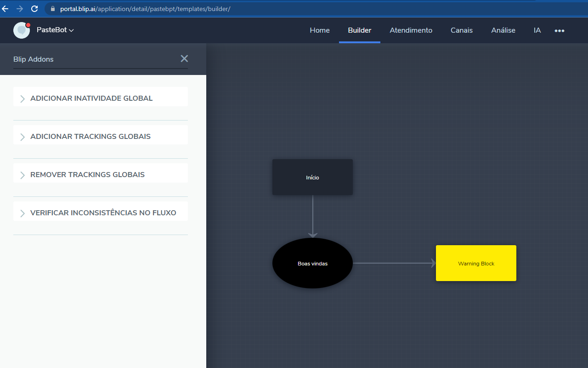
Task: Click the IA menu item
Action: coord(537,30)
